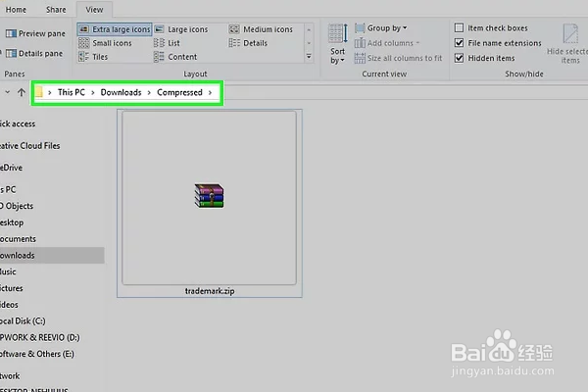Open the Share ribbon tab
The width and height of the screenshot is (588, 392).
coord(56,10)
